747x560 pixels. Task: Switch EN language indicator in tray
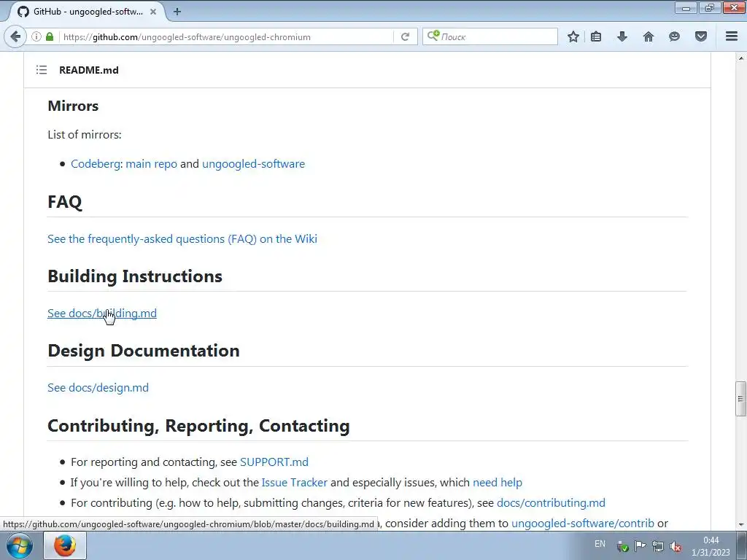[x=600, y=544]
